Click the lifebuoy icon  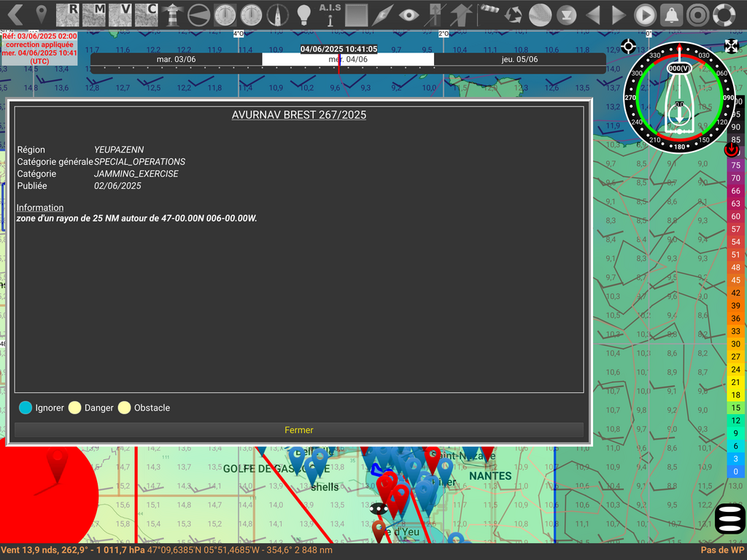(724, 15)
